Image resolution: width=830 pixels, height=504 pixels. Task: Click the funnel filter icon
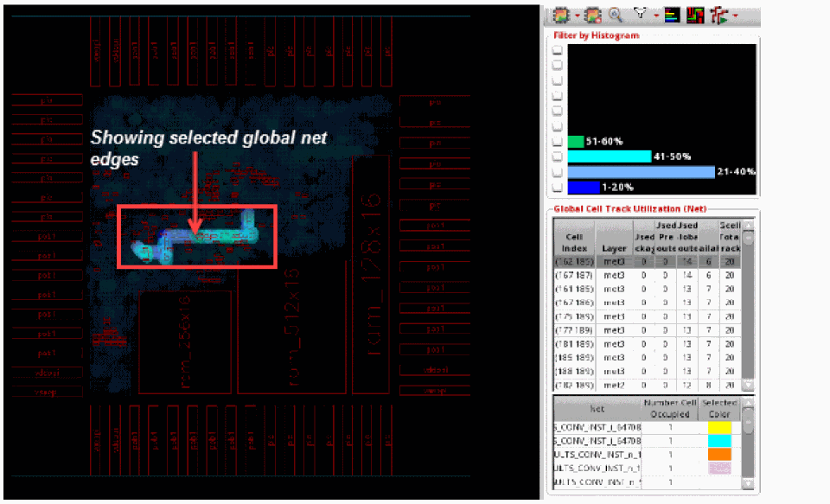coord(640,15)
